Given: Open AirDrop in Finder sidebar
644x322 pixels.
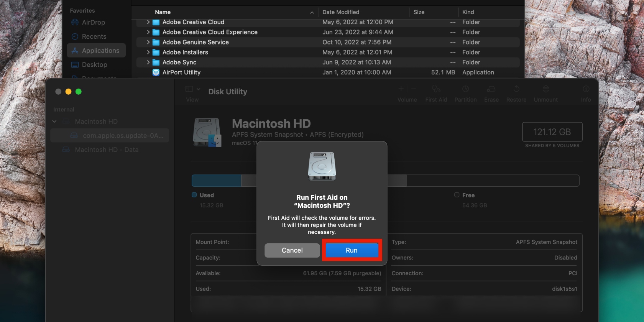Looking at the screenshot, I should (96, 22).
